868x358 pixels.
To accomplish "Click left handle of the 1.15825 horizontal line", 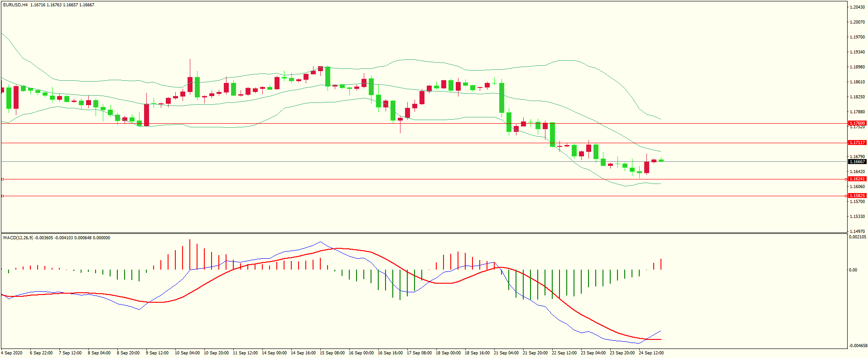I will pyautogui.click(x=2, y=196).
